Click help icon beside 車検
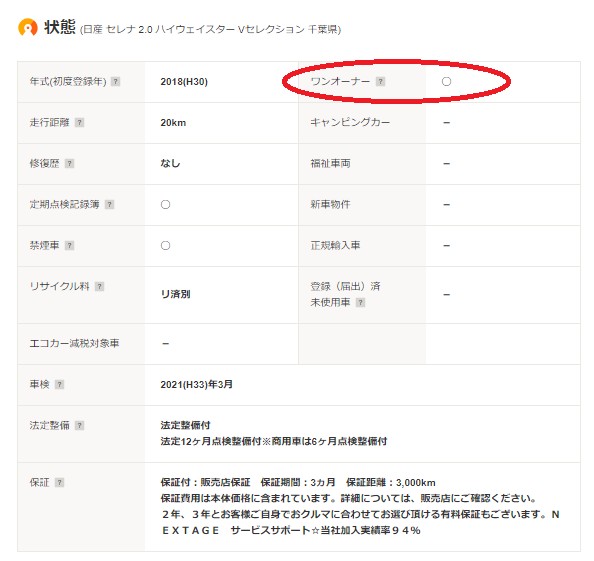The height and width of the screenshot is (561, 594). pyautogui.click(x=59, y=384)
